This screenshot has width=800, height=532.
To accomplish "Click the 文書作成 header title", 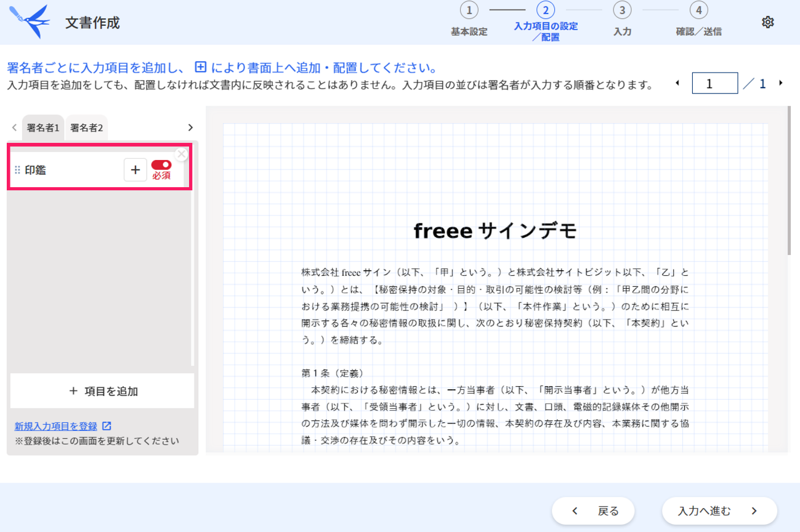I will pos(92,23).
